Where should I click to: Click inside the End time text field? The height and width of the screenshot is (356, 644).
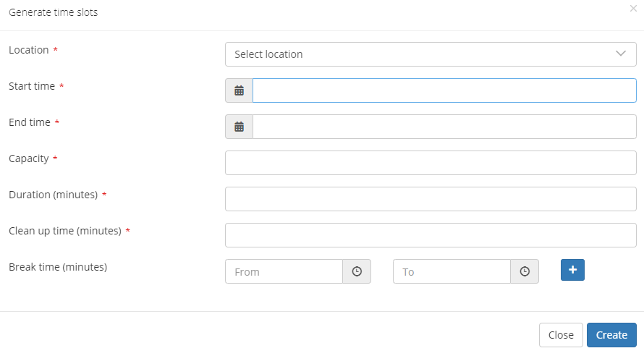coord(444,127)
